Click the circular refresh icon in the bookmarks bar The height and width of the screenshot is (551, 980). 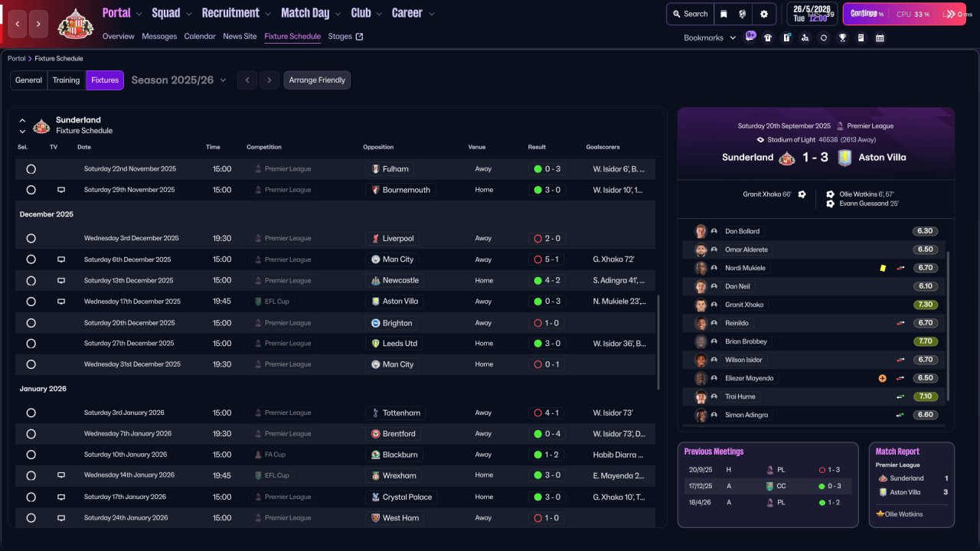tap(824, 37)
